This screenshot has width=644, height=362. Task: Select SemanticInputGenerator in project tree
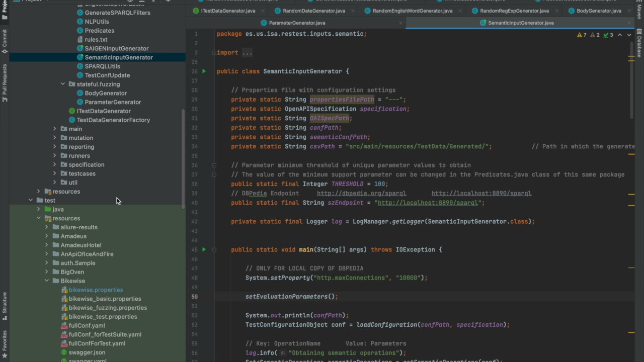click(119, 57)
